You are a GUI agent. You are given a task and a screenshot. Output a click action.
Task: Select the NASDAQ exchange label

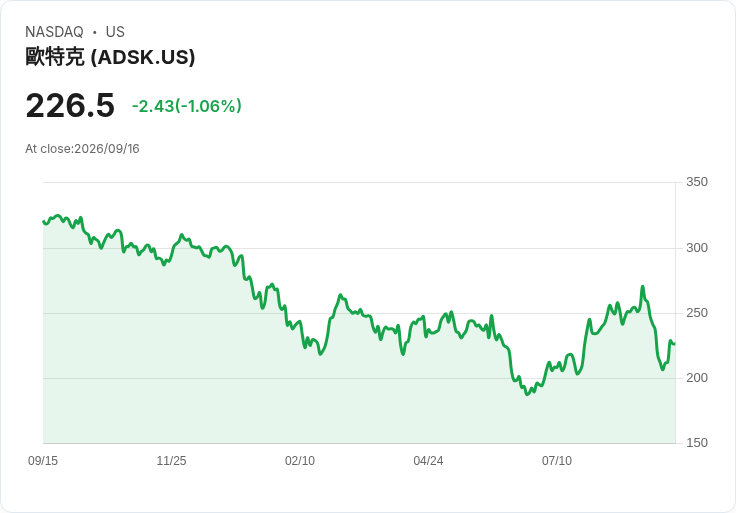(54, 32)
